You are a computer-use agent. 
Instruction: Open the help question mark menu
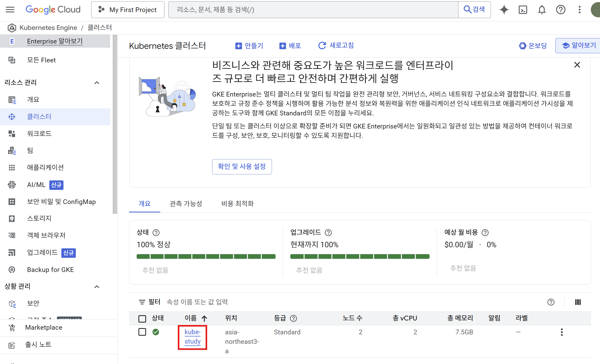coord(561,10)
